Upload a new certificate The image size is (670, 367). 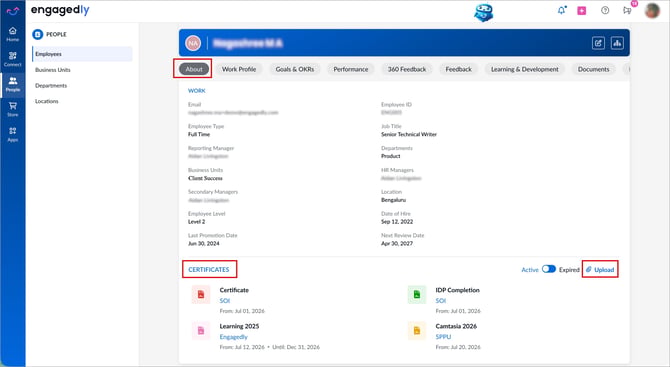click(x=600, y=270)
